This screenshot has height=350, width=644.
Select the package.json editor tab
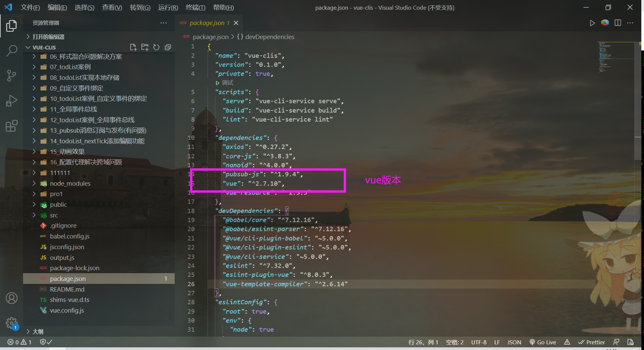(x=209, y=23)
